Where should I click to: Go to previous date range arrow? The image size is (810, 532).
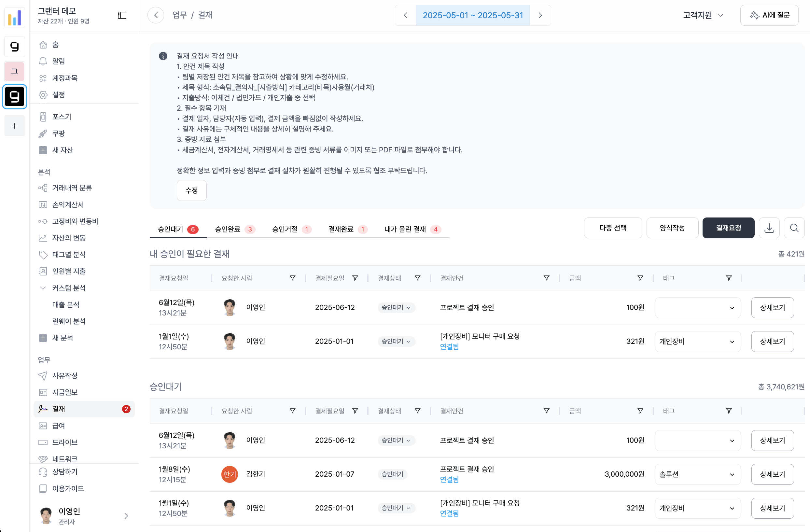405,15
